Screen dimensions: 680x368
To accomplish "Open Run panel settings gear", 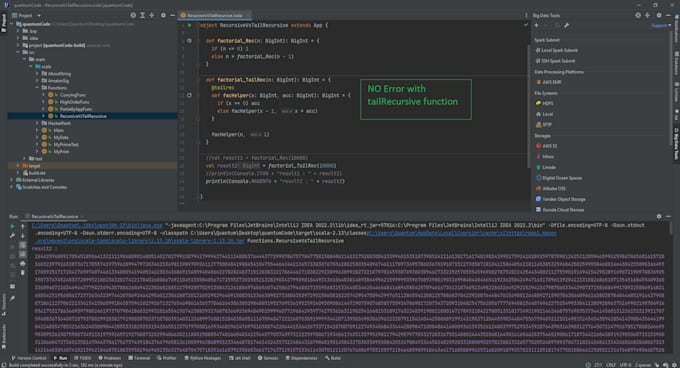I will [659, 216].
